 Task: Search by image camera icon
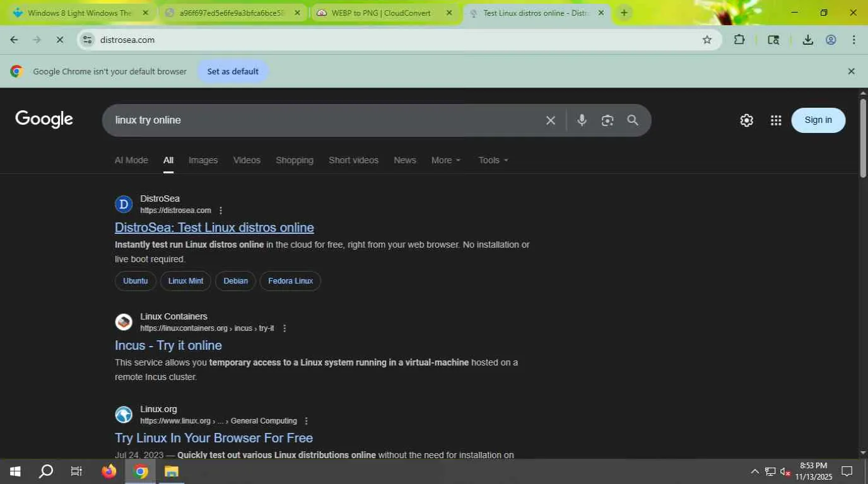click(x=607, y=120)
